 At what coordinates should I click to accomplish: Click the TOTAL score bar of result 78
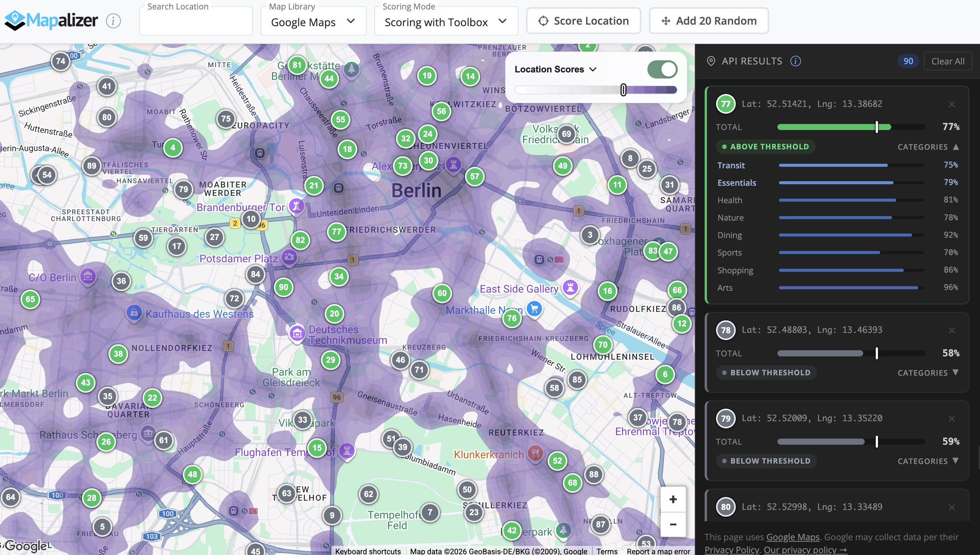(851, 353)
